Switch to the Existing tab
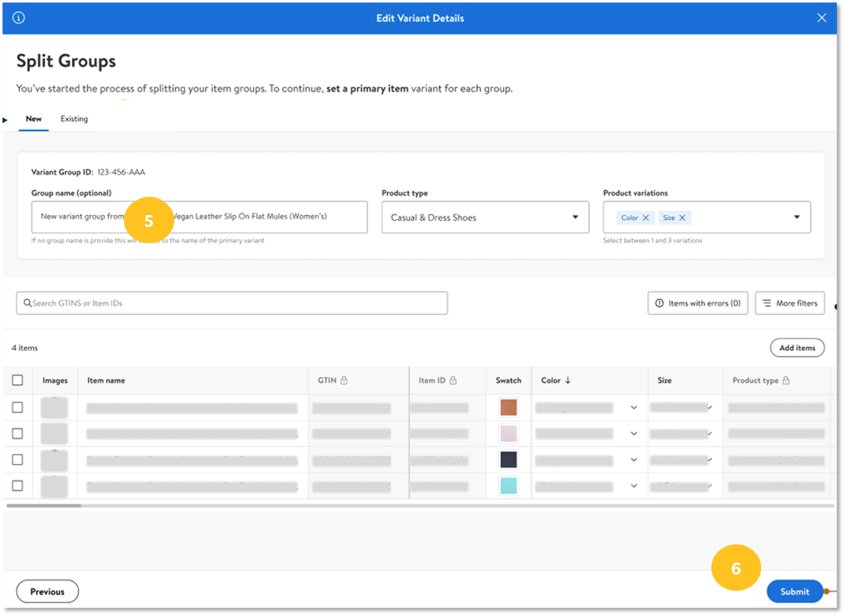The image size is (845, 616). tap(74, 119)
